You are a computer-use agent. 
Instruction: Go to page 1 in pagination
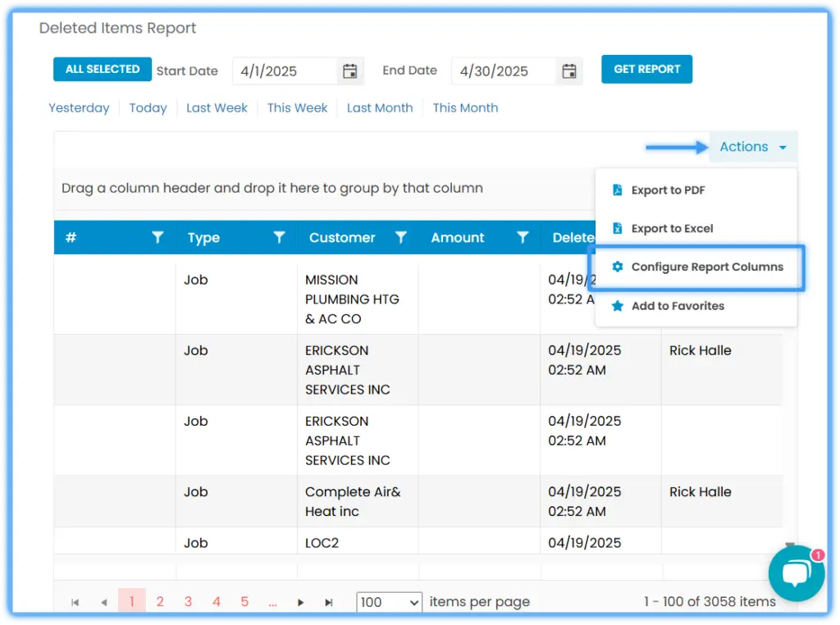(x=132, y=601)
